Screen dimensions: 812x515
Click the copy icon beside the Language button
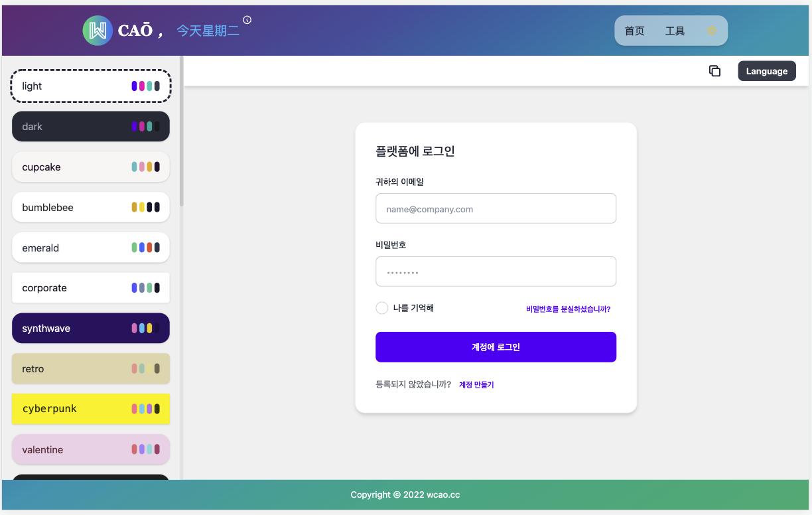pyautogui.click(x=715, y=70)
